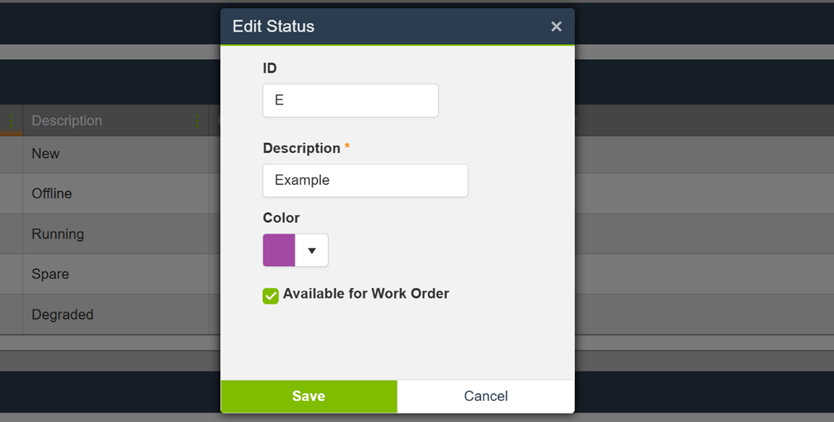The width and height of the screenshot is (834, 422).
Task: Cancel editing the status
Action: click(485, 396)
